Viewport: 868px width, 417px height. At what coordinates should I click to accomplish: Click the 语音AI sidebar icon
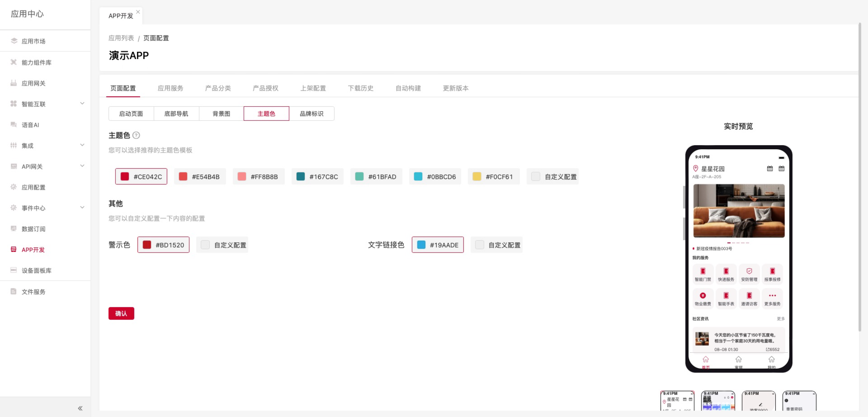coord(14,124)
